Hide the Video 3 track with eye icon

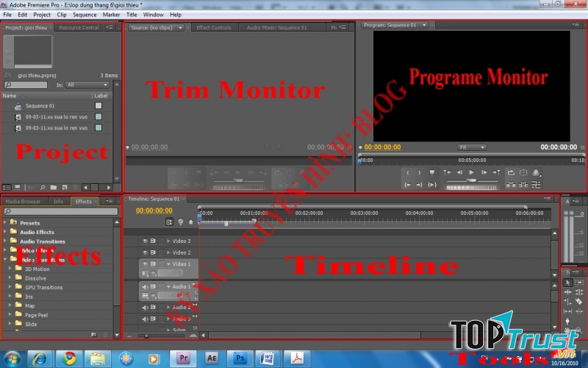pyautogui.click(x=145, y=241)
